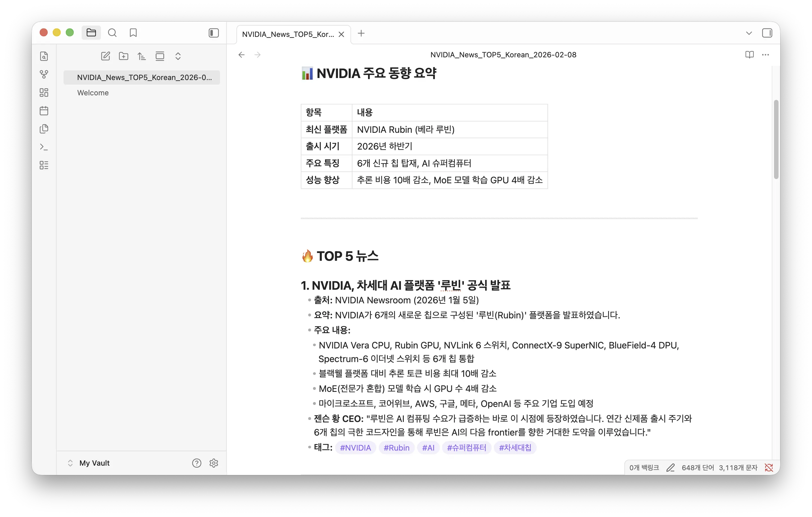Collapse the left sidebar

213,33
